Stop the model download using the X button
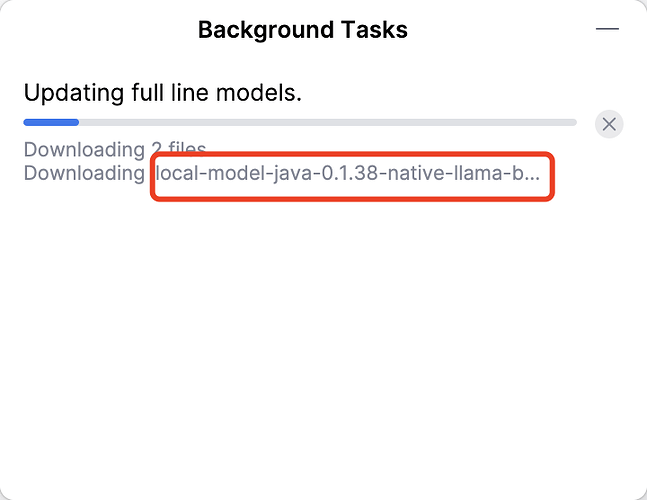The width and height of the screenshot is (647, 500). [609, 124]
